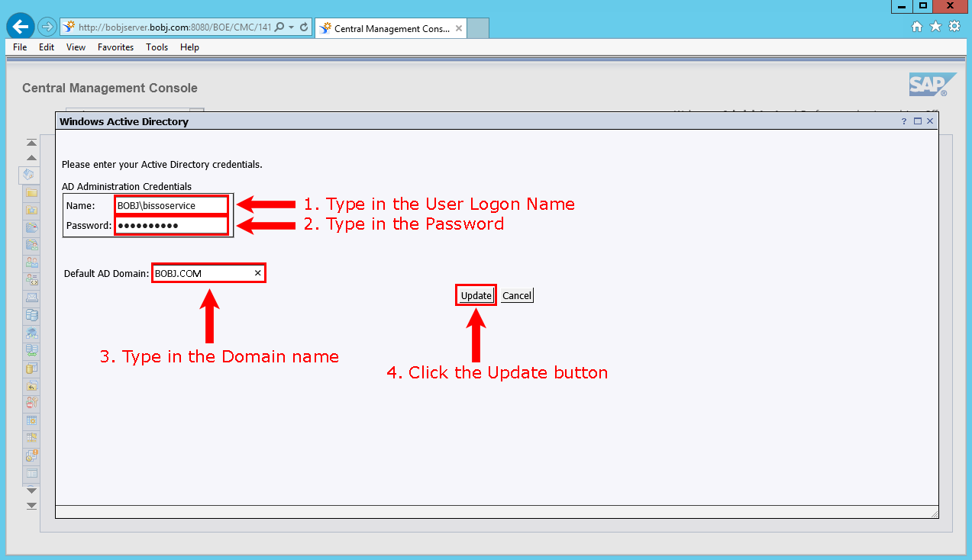Go forward with browser Forward arrow

point(47,27)
